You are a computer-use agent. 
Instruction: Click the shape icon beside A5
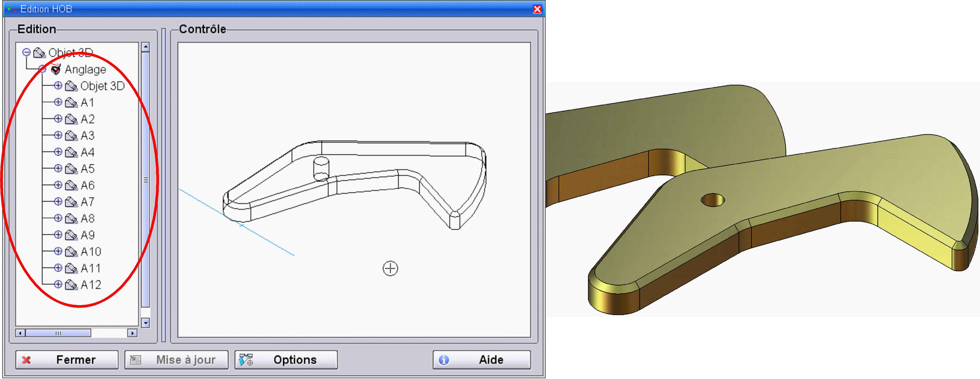click(x=71, y=169)
